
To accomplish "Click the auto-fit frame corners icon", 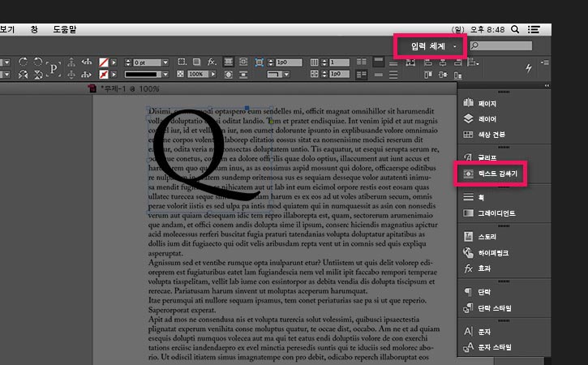I will pyautogui.click(x=259, y=62).
